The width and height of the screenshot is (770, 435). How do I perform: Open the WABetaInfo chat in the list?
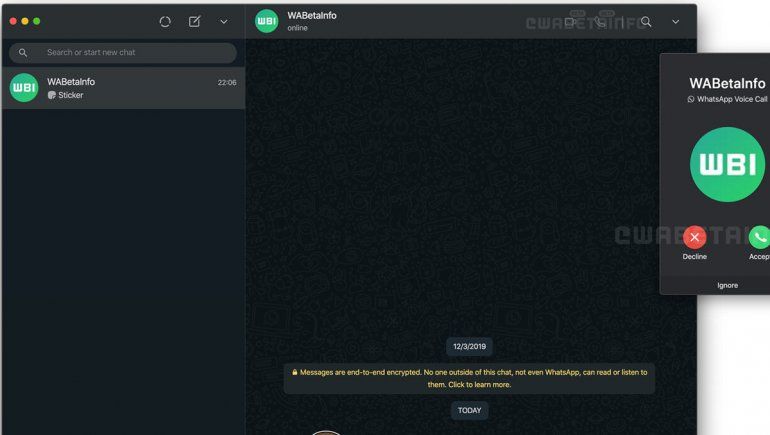pos(123,88)
